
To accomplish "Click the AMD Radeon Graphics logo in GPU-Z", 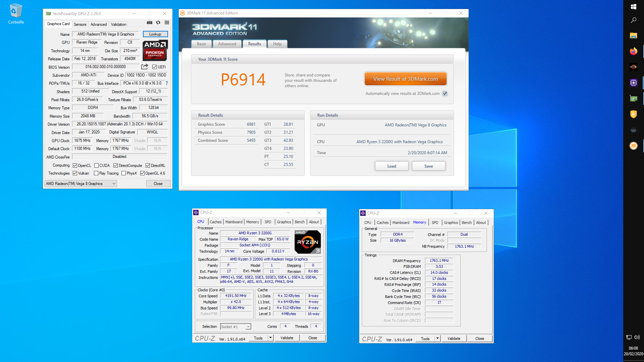I will coord(155,50).
